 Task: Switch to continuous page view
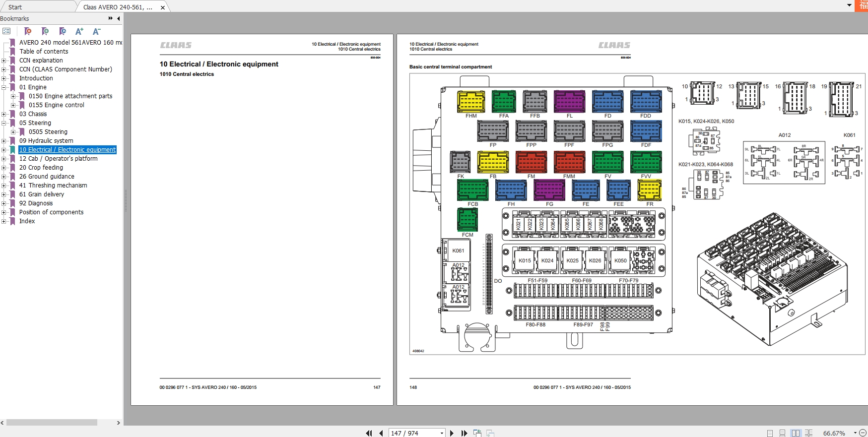[x=782, y=433]
